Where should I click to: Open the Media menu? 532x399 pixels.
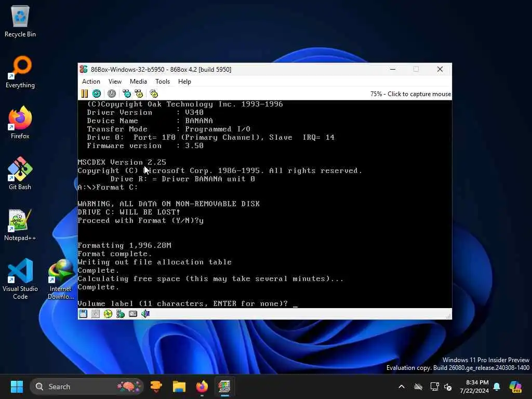click(x=138, y=82)
